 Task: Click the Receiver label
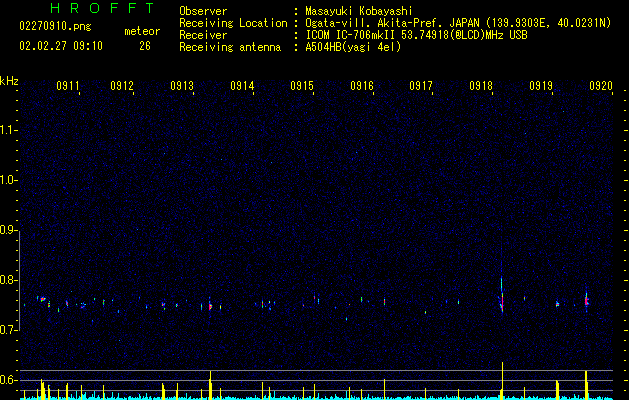click(203, 35)
